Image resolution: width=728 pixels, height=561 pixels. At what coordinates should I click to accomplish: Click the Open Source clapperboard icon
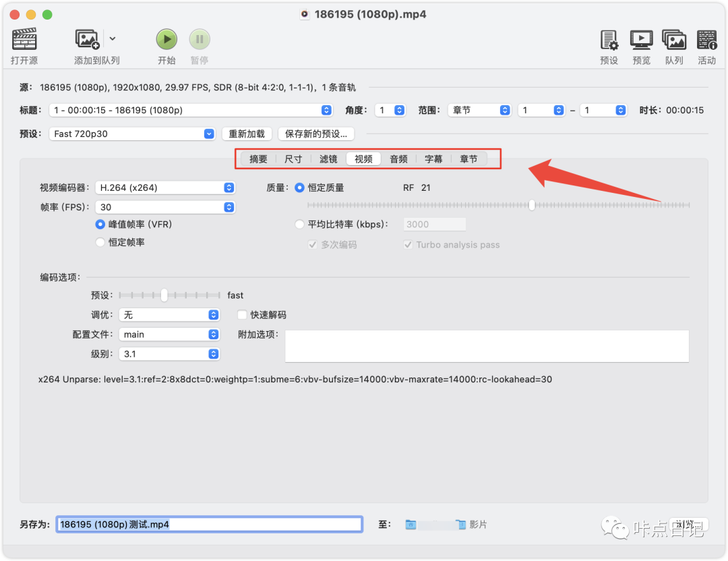[24, 39]
